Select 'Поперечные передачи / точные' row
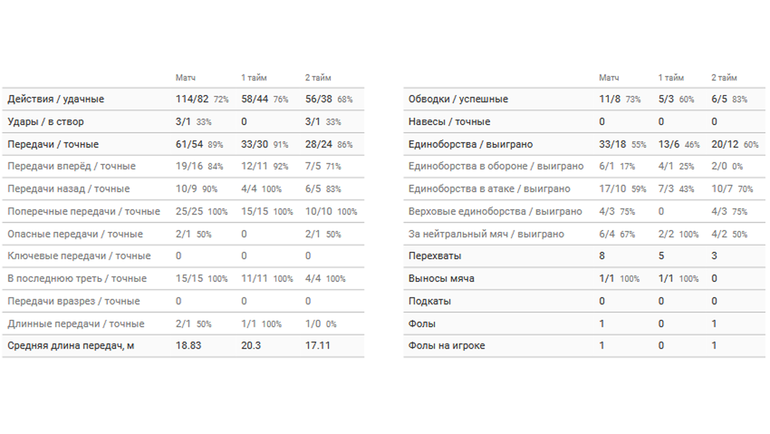Screen dimensions: 770x434 pyautogui.click(x=83, y=211)
